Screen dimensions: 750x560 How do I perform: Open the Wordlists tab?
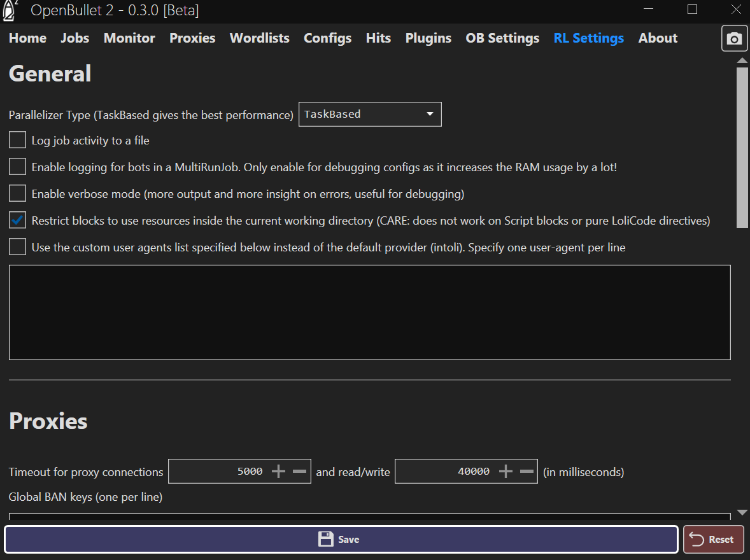click(x=259, y=38)
